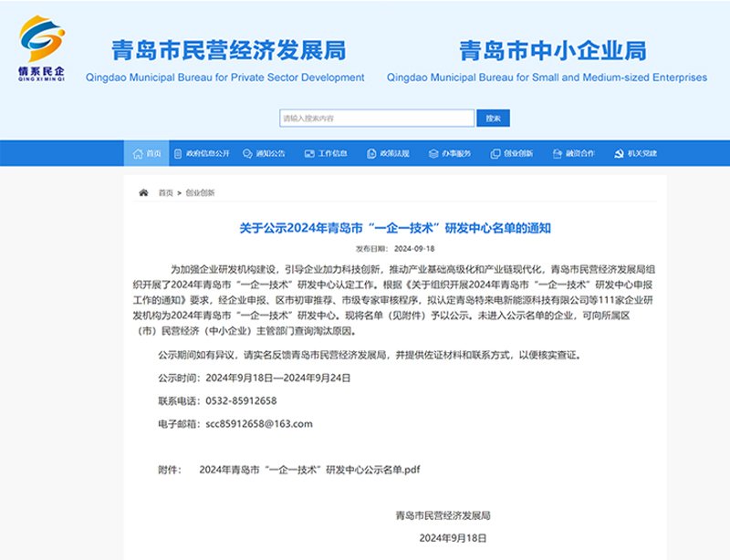Click the closing date 2024年9月18日

tap(453, 538)
